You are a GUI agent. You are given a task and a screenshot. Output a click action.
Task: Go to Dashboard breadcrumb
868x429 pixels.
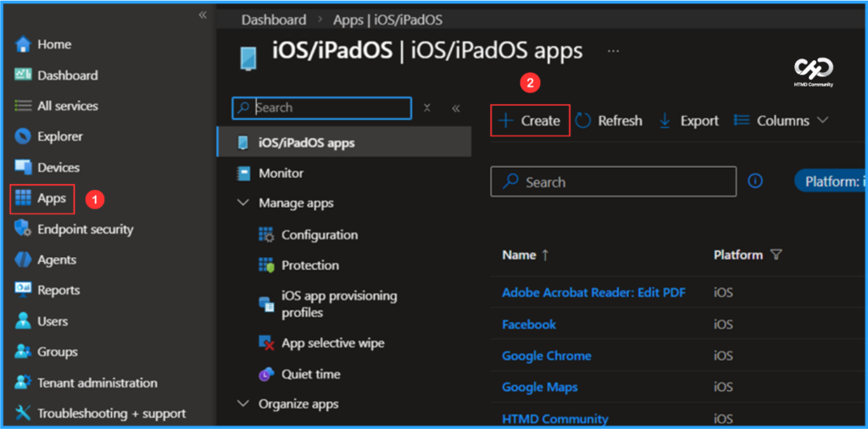tap(274, 20)
